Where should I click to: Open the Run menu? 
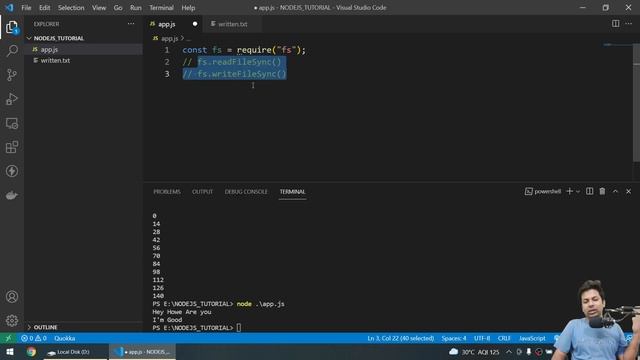136,8
